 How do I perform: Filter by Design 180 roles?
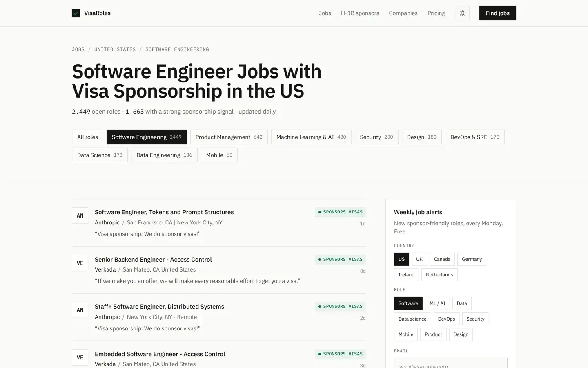coord(422,137)
